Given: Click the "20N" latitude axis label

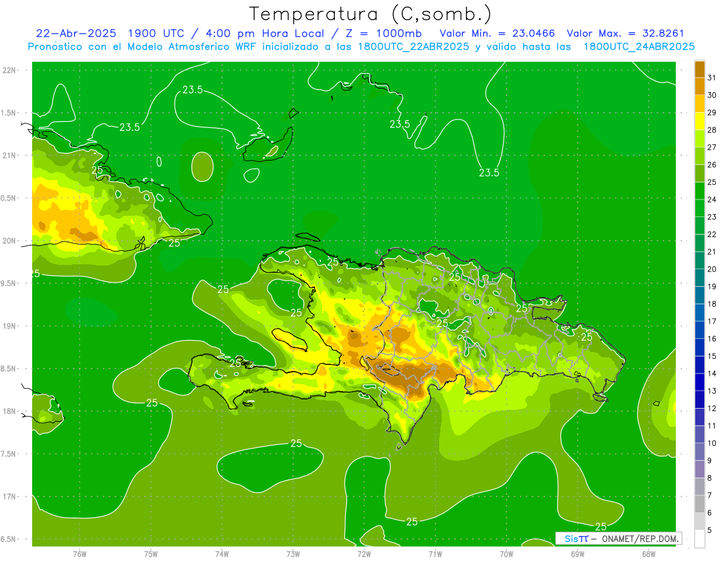Looking at the screenshot, I should click(8, 241).
